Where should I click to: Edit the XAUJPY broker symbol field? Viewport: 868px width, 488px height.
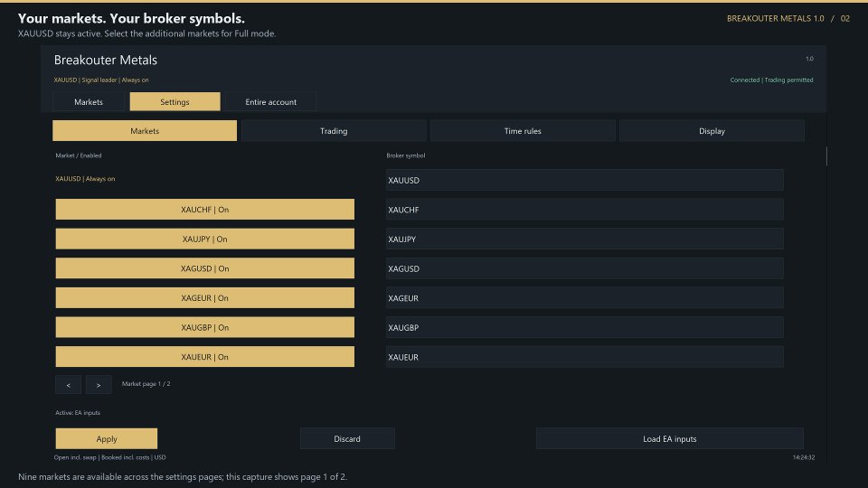coord(585,239)
